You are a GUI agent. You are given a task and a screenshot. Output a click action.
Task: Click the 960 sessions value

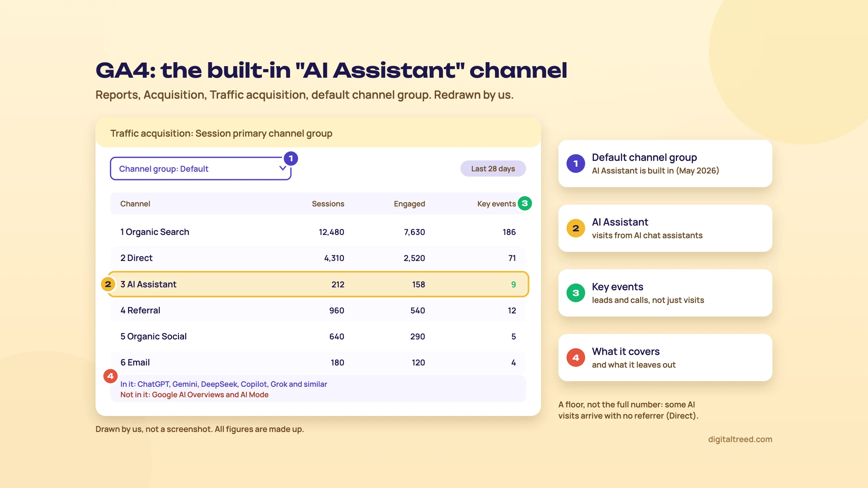pyautogui.click(x=337, y=311)
